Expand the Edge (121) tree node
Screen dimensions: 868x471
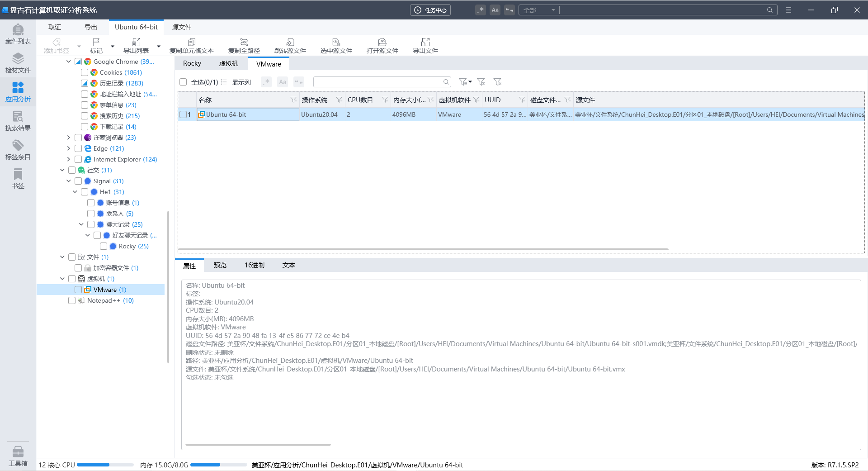pyautogui.click(x=68, y=148)
